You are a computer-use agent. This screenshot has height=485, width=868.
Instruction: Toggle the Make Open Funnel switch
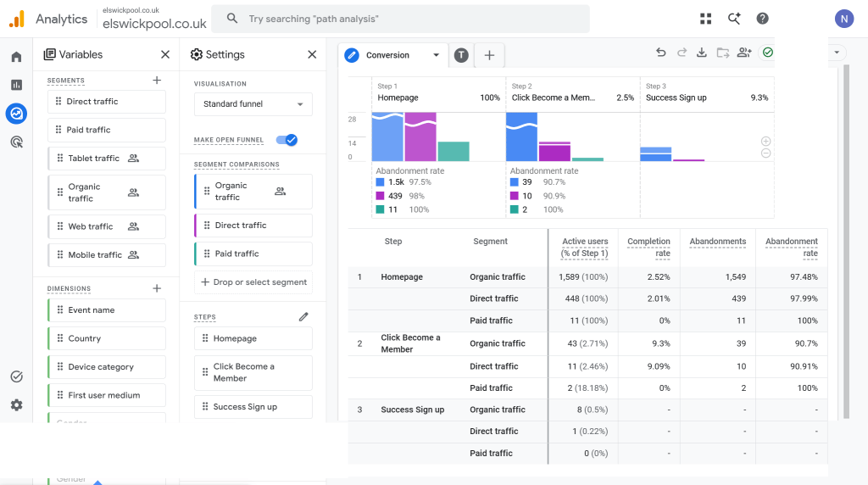[287, 140]
